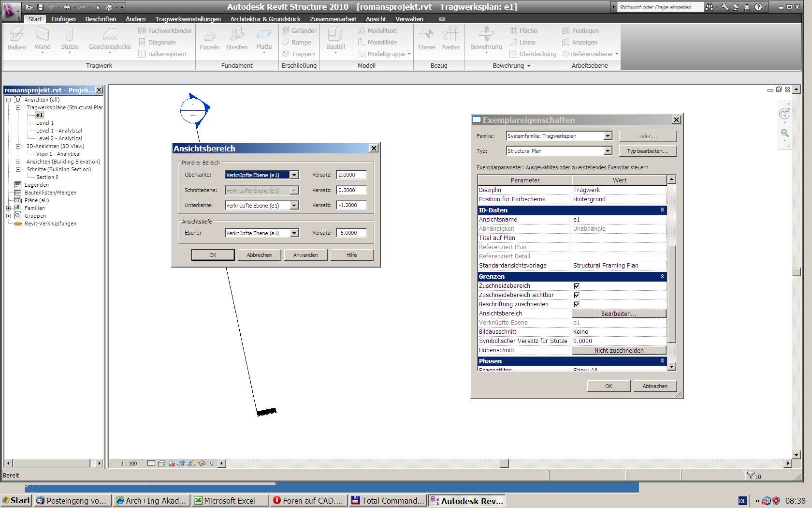Click the properties list scrollbar down arrow
The image size is (812, 508).
pos(671,367)
